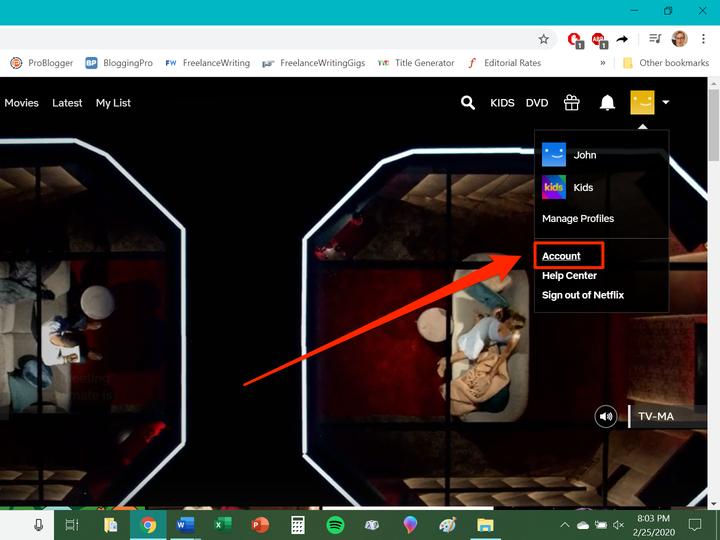Open the yellow files icon in taskbar
This screenshot has height=540, width=720.
click(x=110, y=525)
